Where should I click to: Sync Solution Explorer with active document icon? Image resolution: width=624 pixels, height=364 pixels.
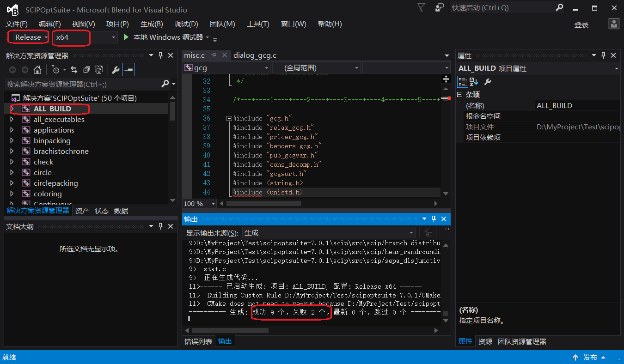(74, 69)
